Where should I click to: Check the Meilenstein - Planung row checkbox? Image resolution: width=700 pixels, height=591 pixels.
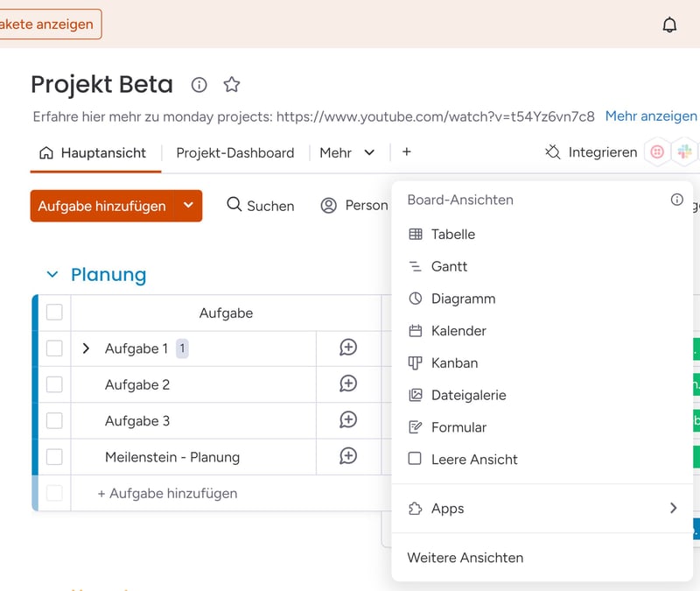pos(54,456)
